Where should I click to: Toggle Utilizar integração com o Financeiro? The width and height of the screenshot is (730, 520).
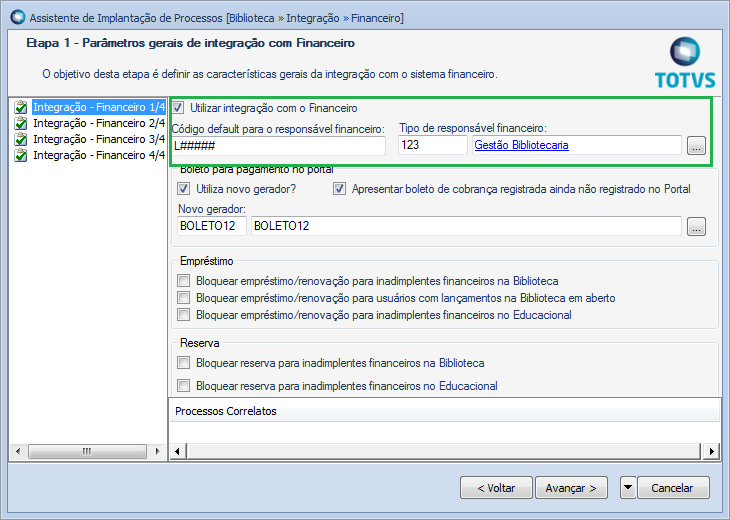[177, 108]
